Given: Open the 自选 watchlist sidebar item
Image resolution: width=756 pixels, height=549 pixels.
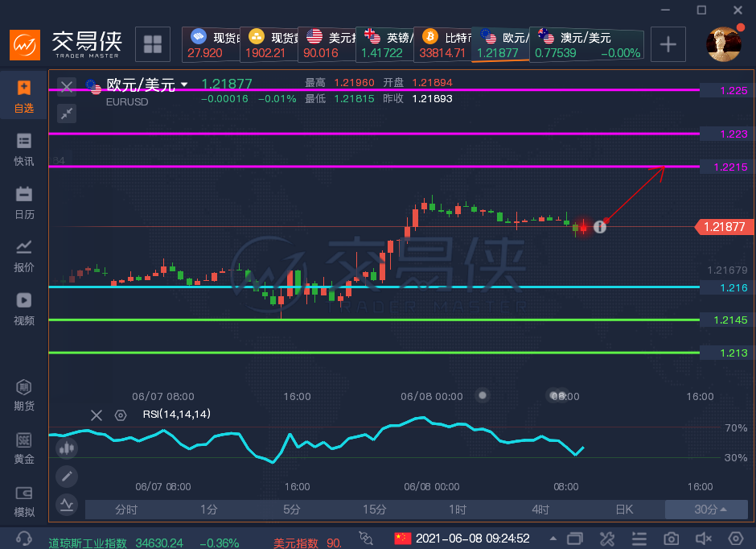Looking at the screenshot, I should tap(23, 96).
